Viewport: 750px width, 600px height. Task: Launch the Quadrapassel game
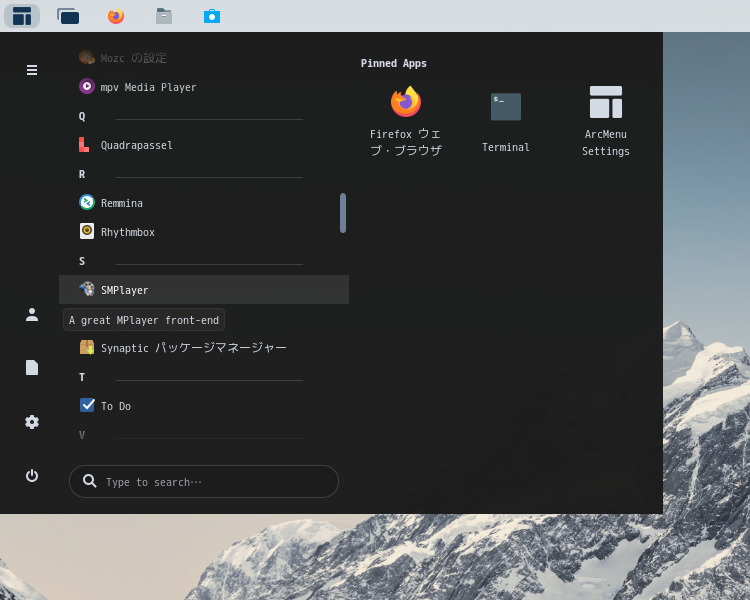(x=204, y=145)
